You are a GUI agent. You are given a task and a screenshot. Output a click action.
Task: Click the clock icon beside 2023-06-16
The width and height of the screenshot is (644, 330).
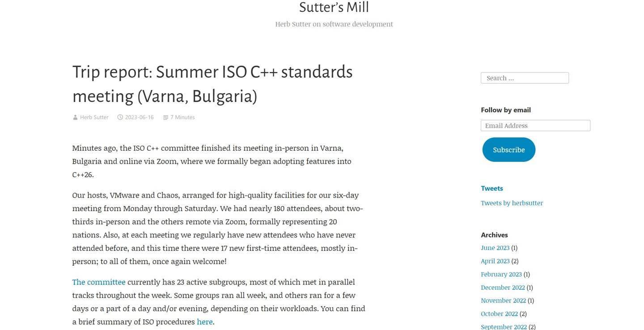[120, 117]
